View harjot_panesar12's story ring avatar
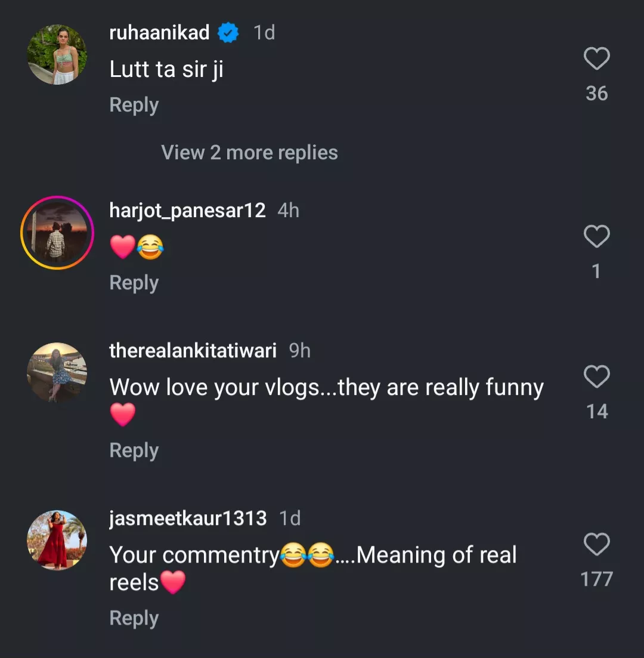The image size is (644, 658). [x=57, y=233]
